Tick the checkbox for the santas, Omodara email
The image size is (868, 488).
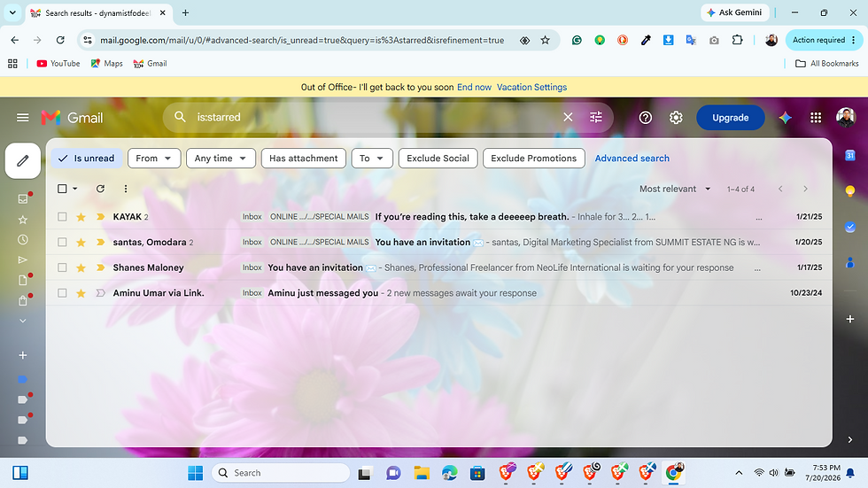point(62,243)
